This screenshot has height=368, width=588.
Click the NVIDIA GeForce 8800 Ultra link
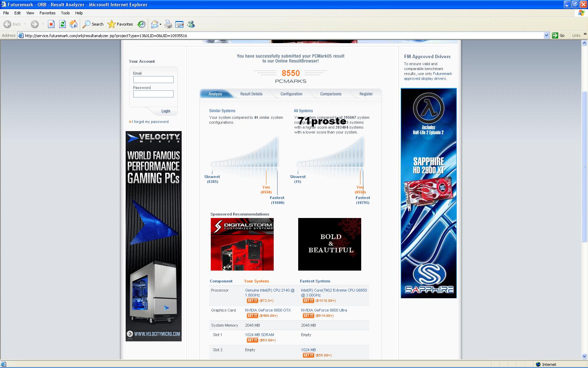324,310
